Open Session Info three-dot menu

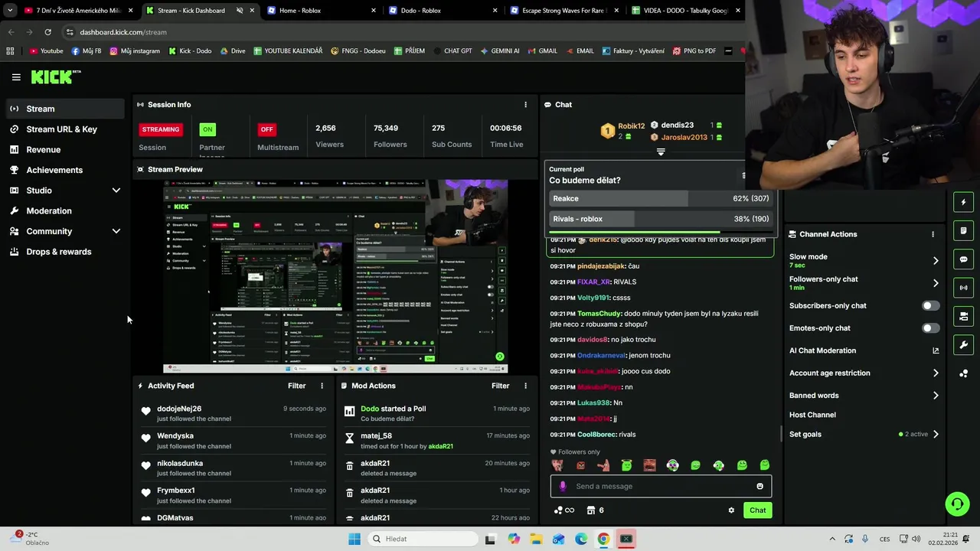click(525, 105)
